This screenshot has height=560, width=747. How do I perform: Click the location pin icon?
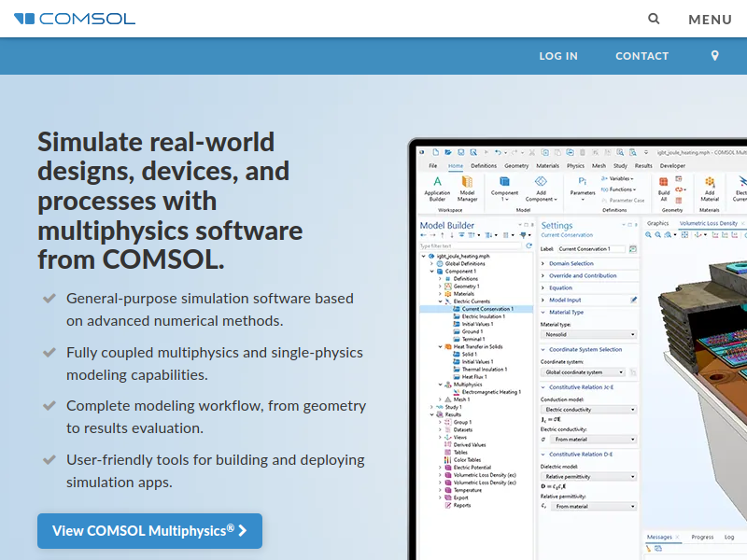pos(714,56)
